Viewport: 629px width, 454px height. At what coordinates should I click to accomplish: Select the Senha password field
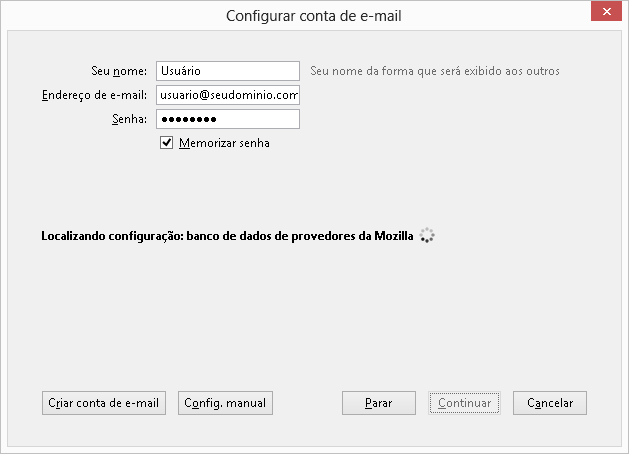pyautogui.click(x=228, y=119)
